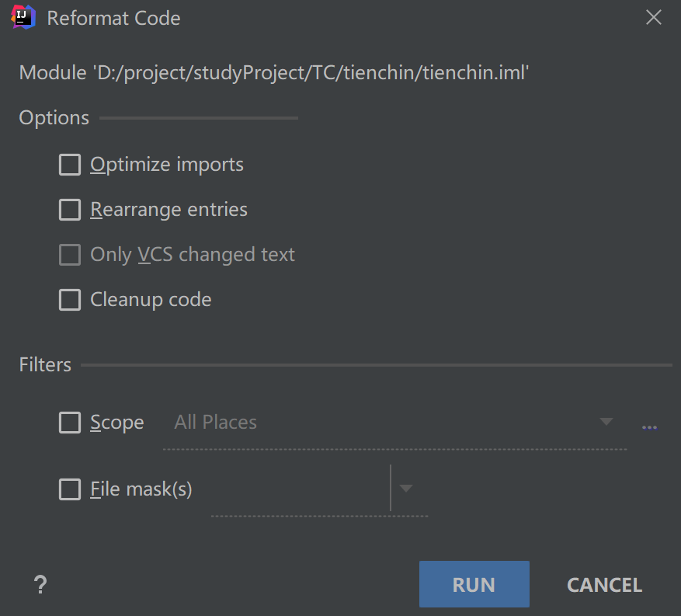
Task: Expand the Scope dropdown arrow
Action: click(606, 422)
